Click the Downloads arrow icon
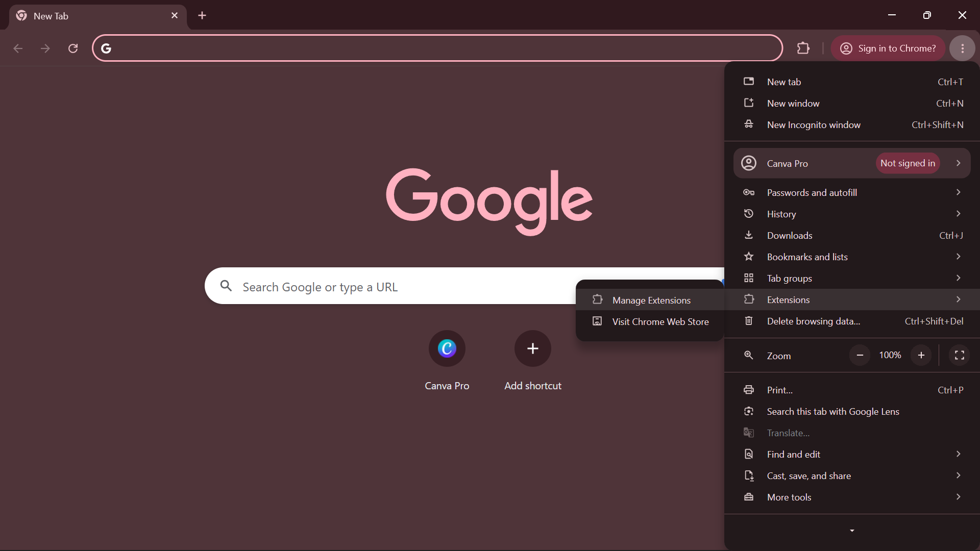This screenshot has width=980, height=551. click(749, 235)
